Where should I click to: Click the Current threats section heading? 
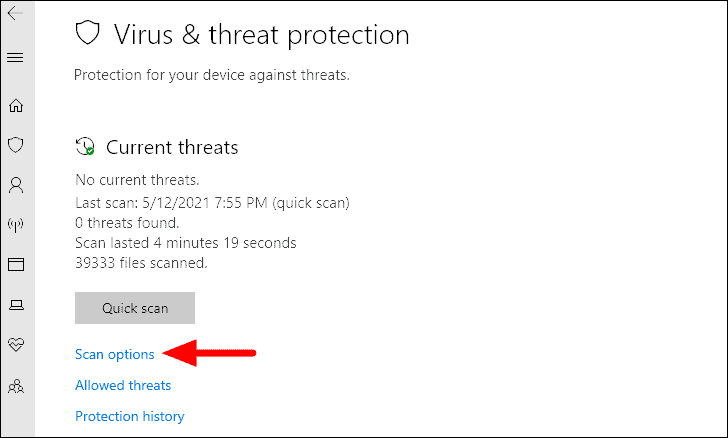point(172,148)
